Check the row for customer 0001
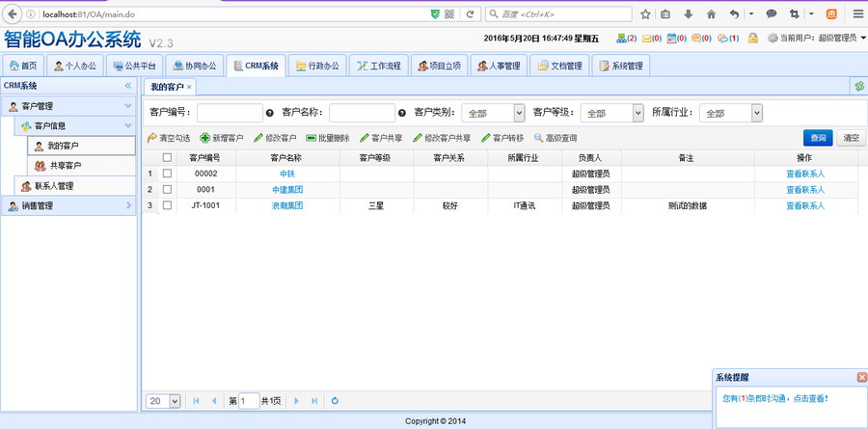This screenshot has height=429, width=868. (x=167, y=189)
